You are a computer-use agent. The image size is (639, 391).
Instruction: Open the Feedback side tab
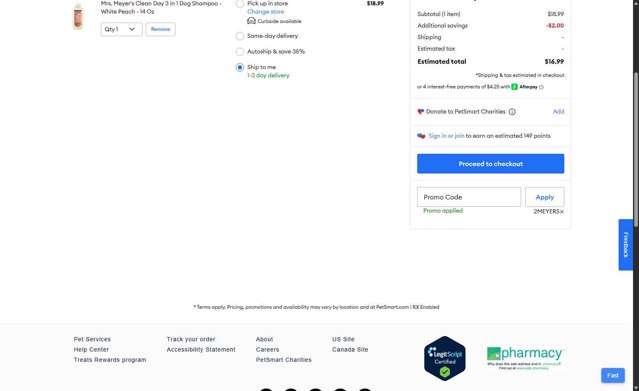click(x=626, y=245)
